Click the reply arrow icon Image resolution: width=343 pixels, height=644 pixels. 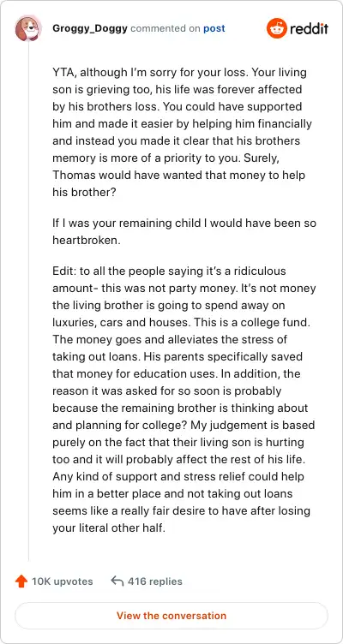(117, 581)
